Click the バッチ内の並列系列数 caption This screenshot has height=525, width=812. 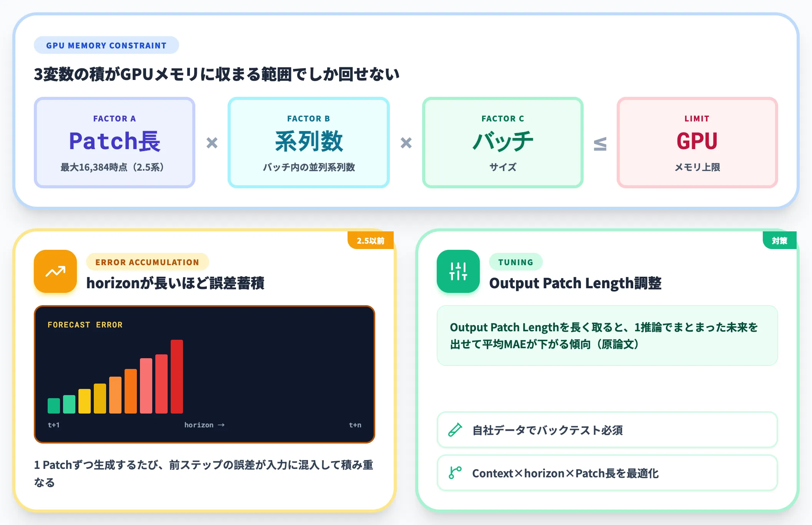click(309, 167)
